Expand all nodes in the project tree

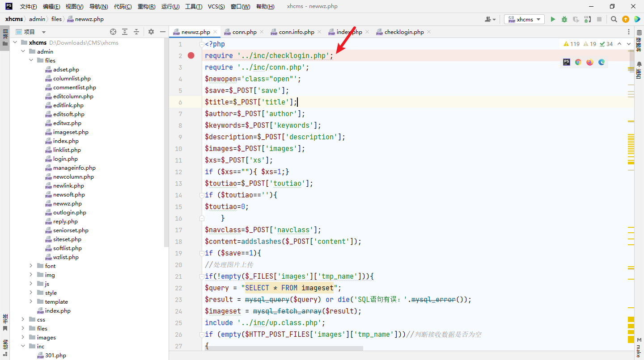pos(125,32)
